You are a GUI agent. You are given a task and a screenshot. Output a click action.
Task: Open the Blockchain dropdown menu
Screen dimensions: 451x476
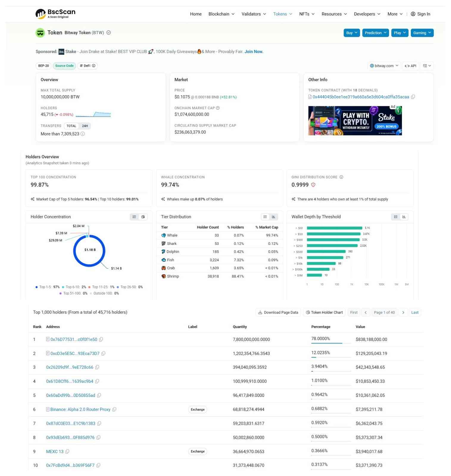tap(221, 14)
